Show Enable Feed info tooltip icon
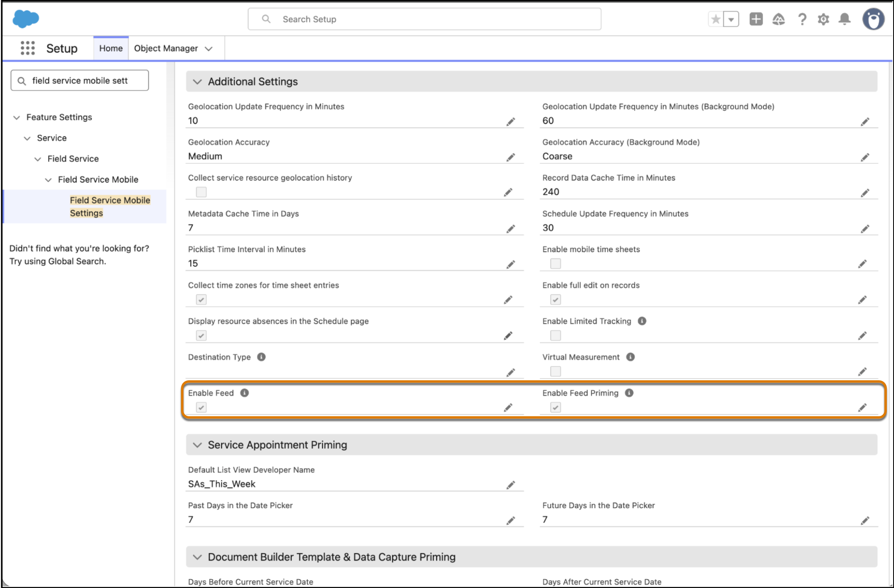The height and width of the screenshot is (588, 894). click(244, 393)
